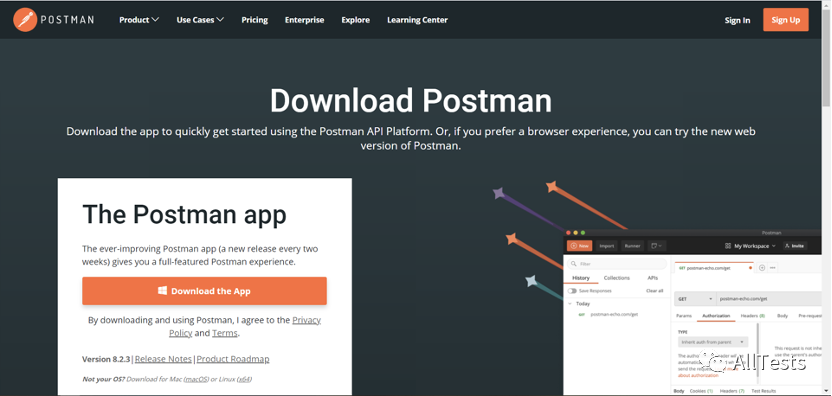Click the Runner button in app preview

tap(632, 246)
